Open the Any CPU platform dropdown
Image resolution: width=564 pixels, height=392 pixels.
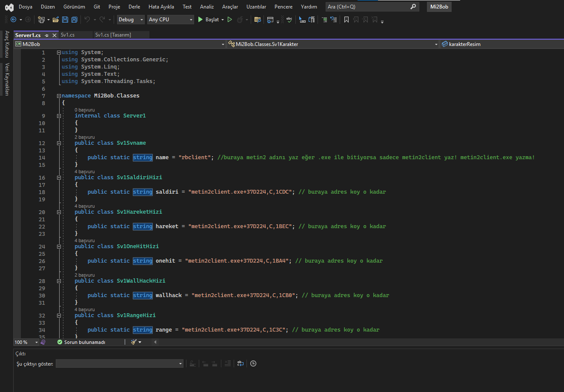click(170, 20)
